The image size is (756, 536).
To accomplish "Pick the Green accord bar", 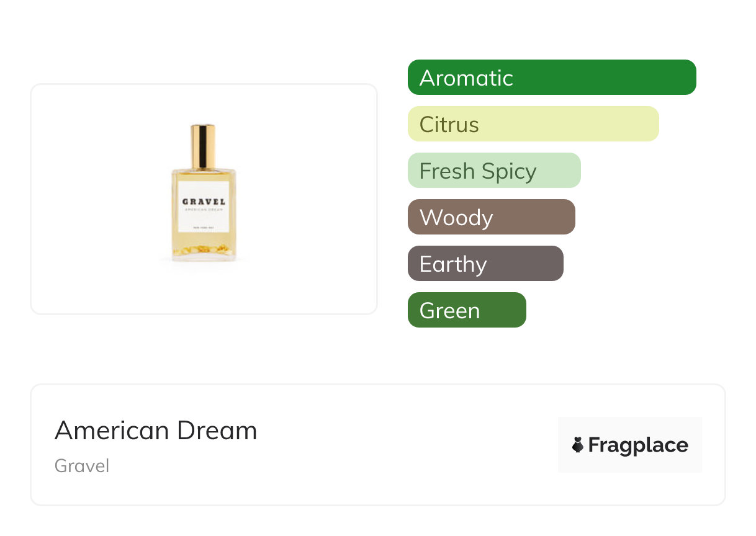I will (466, 310).
